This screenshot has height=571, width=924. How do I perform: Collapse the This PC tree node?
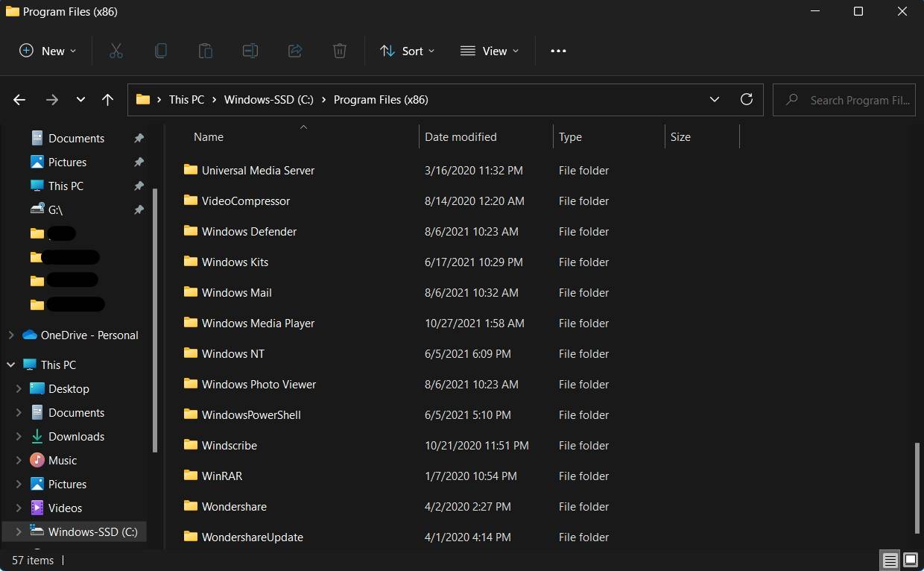point(11,365)
